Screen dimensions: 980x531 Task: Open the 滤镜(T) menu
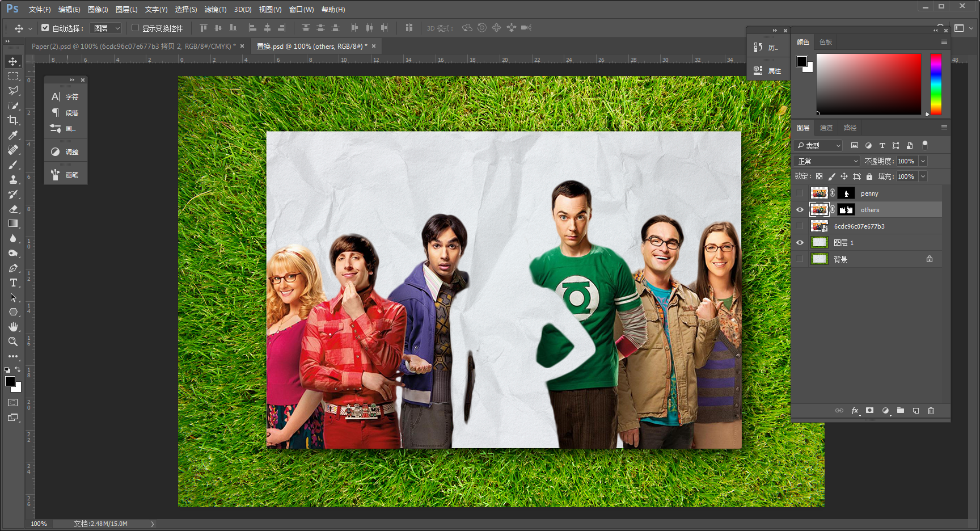216,10
